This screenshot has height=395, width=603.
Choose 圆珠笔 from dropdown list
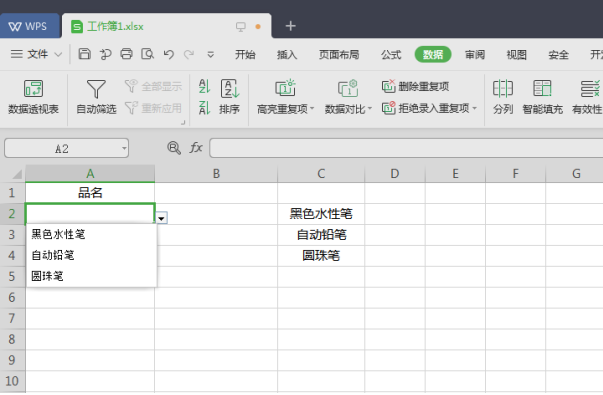pyautogui.click(x=92, y=276)
